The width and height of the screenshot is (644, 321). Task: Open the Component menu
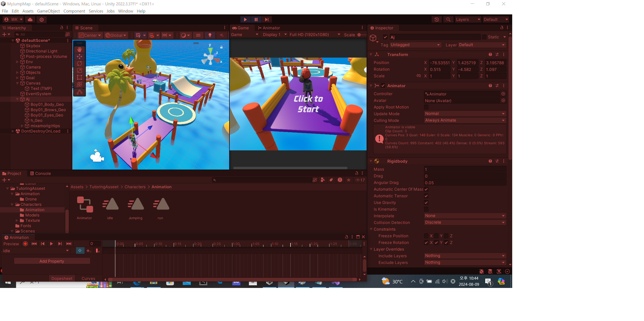[x=74, y=11]
